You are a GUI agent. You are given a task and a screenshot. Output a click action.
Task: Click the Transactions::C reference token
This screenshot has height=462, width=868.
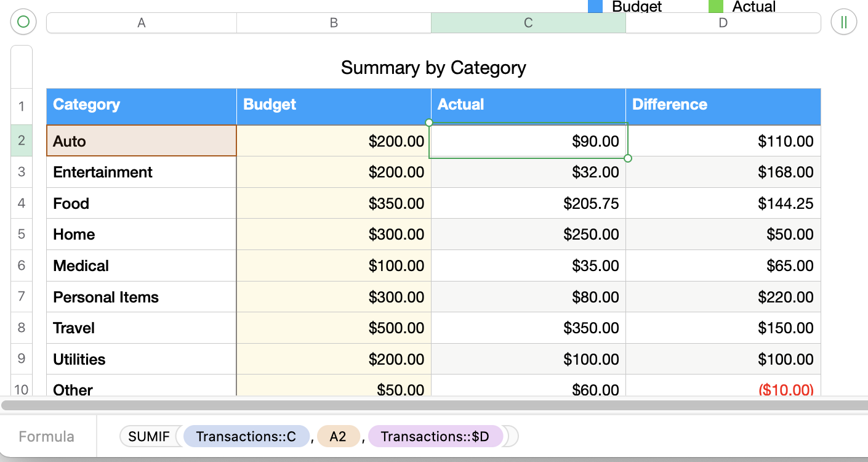pyautogui.click(x=246, y=437)
